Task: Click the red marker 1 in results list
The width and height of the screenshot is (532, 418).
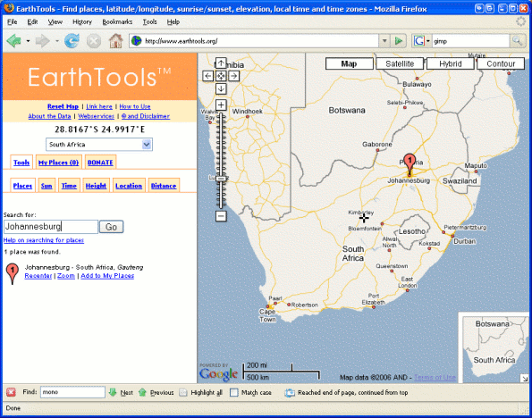Action: tap(13, 273)
